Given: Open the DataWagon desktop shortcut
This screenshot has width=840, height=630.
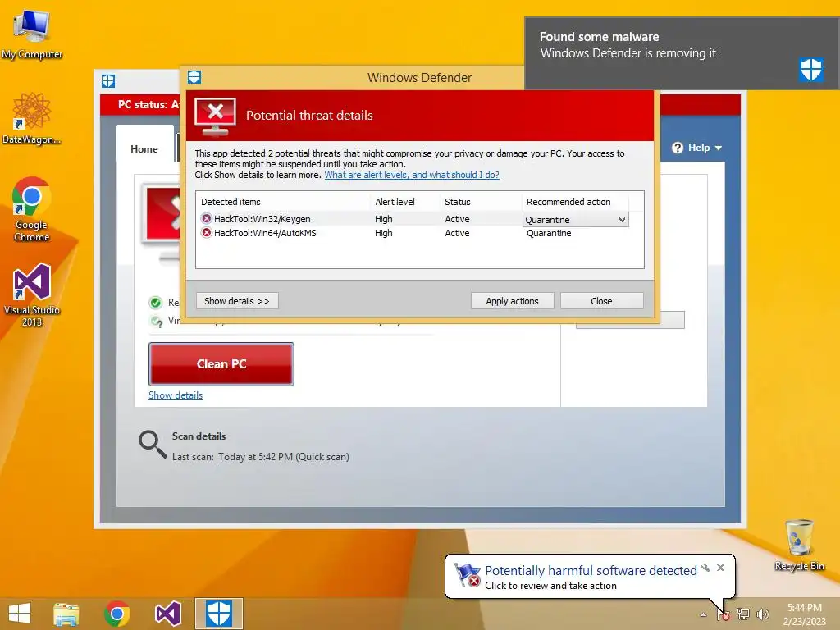Looking at the screenshot, I should 32,118.
